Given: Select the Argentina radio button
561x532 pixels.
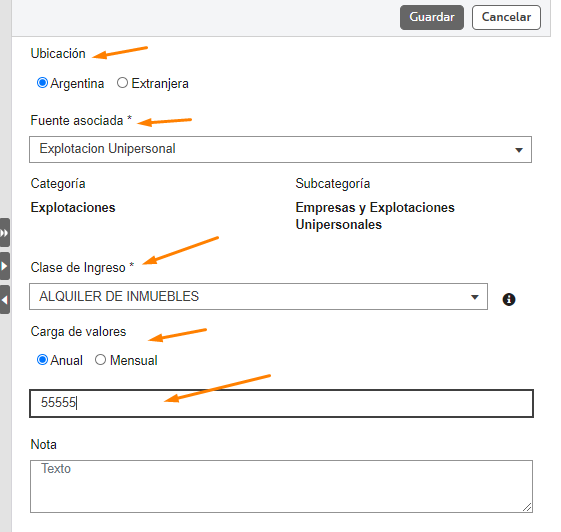Looking at the screenshot, I should click(42, 83).
